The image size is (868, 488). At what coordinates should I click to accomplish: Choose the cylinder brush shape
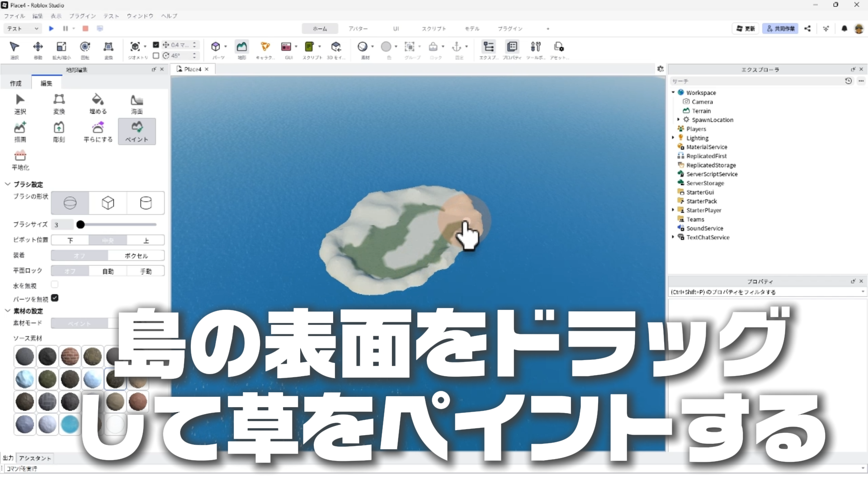146,203
